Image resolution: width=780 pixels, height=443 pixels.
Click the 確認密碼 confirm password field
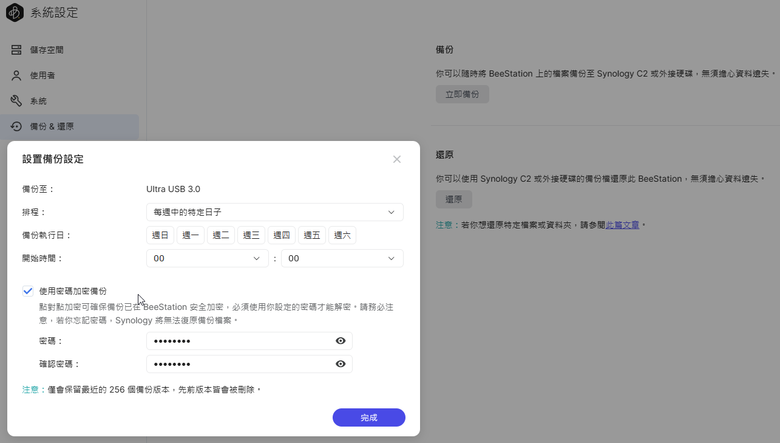(249, 364)
